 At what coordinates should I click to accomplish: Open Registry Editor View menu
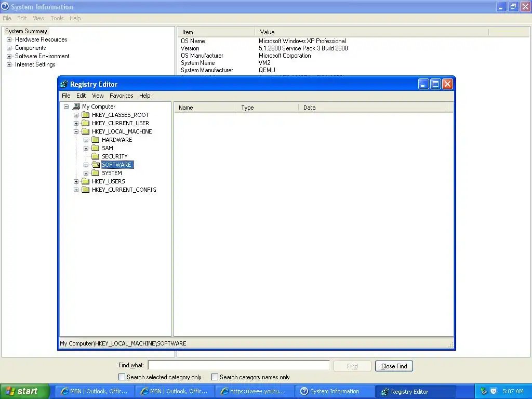98,96
